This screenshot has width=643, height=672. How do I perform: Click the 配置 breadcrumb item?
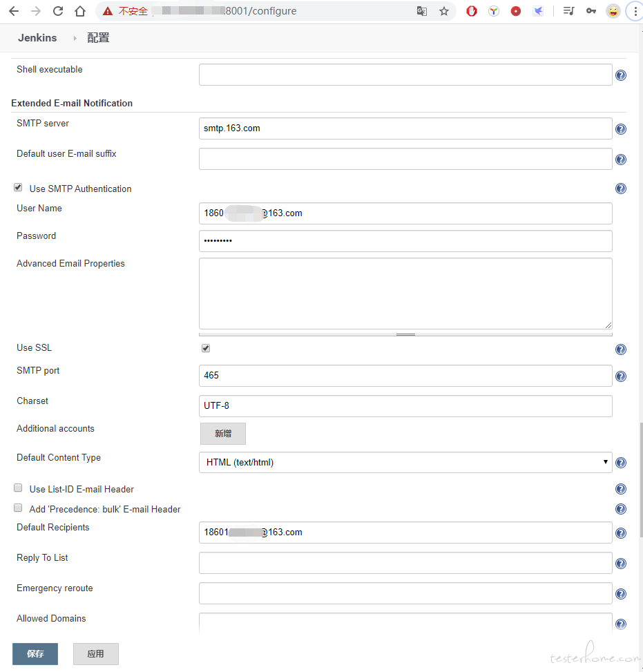[98, 38]
